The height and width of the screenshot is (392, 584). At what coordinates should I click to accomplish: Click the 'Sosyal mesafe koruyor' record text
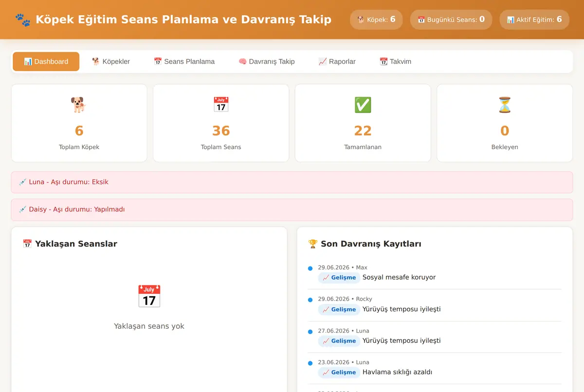click(x=399, y=277)
